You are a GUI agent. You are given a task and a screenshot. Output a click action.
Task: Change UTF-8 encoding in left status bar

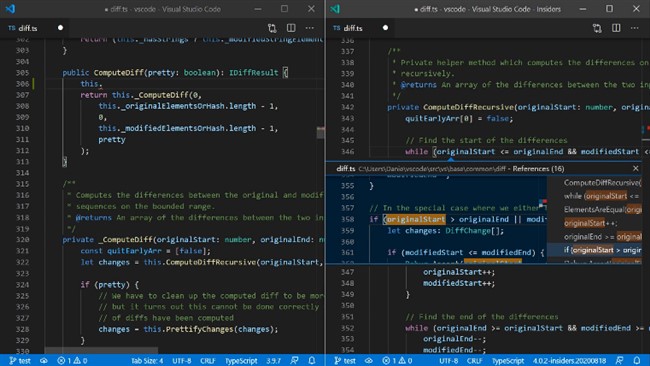pos(182,361)
